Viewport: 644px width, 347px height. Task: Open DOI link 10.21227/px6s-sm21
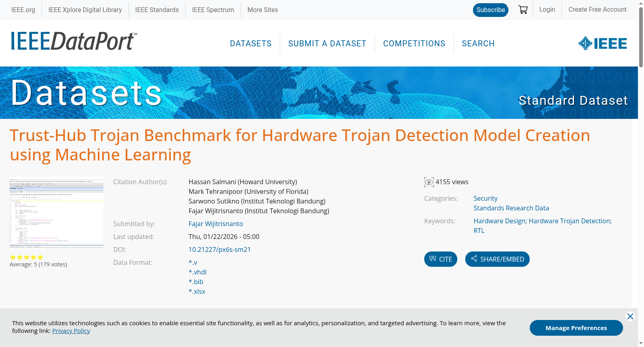220,249
